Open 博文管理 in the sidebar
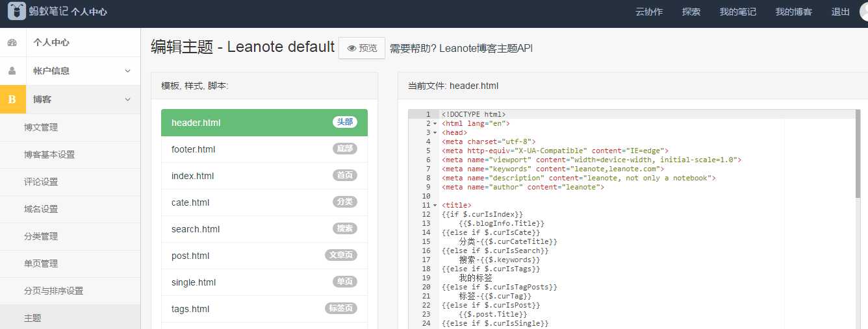The width and height of the screenshot is (868, 329). point(70,127)
